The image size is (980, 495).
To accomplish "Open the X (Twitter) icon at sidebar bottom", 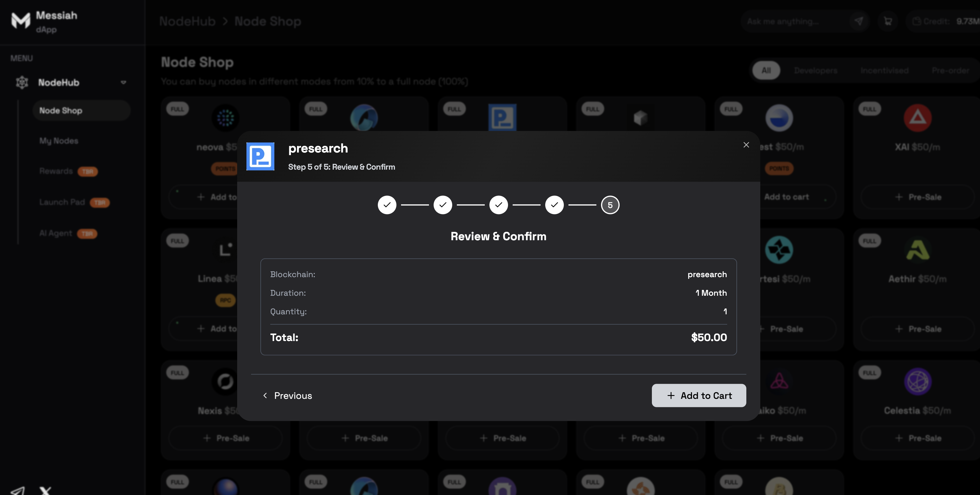I will click(45, 491).
